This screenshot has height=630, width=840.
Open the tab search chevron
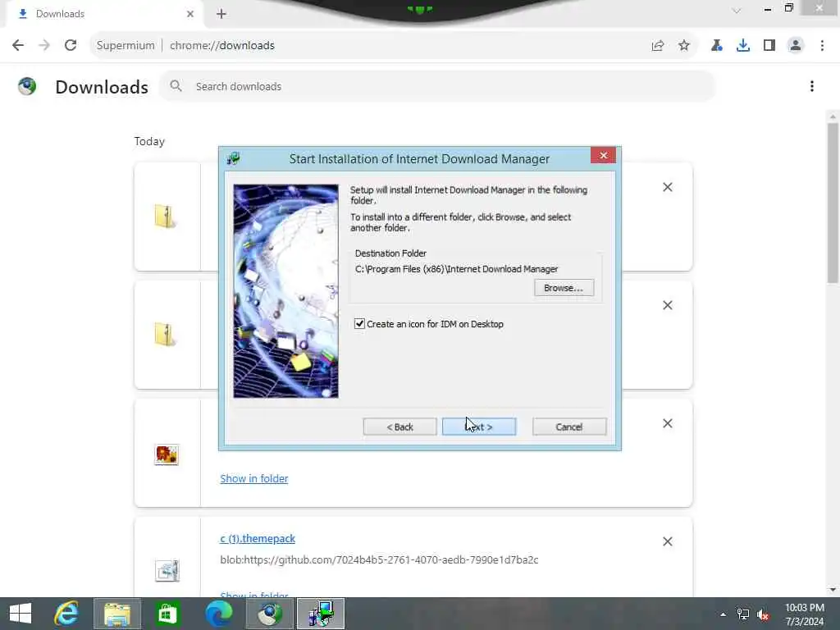pos(737,11)
